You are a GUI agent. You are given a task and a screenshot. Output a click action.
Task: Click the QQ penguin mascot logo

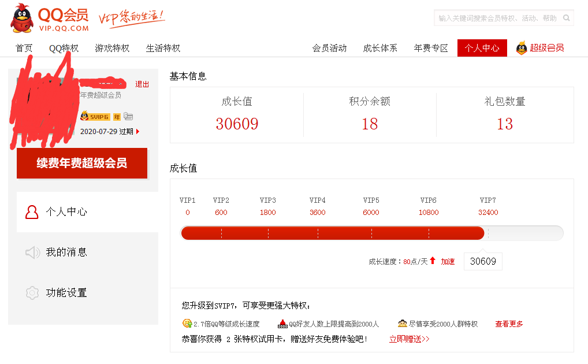pyautogui.click(x=22, y=18)
